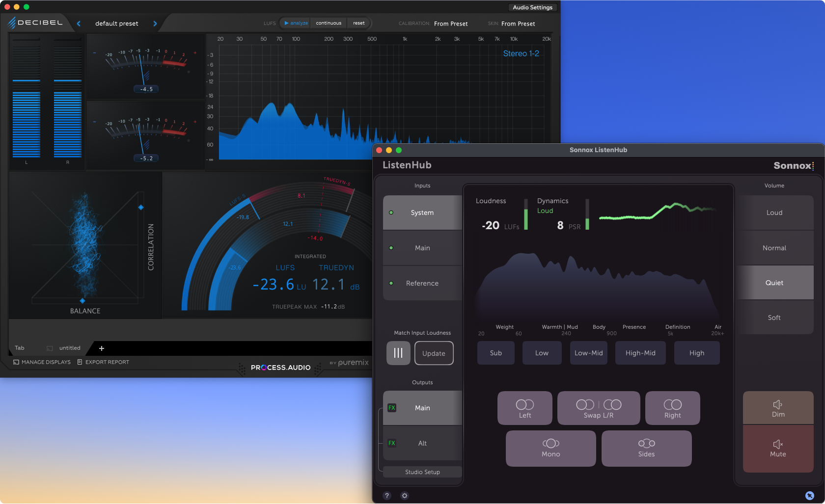
Task: Select Main input in ListenHub
Action: click(422, 248)
